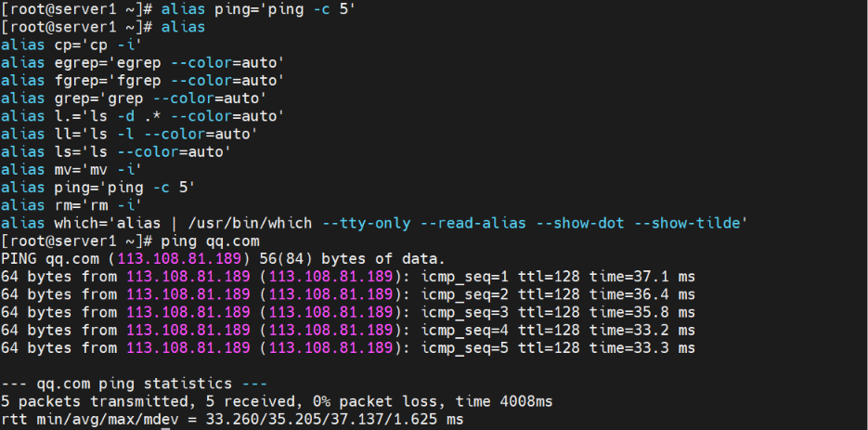Click the text time 4008ms
The image size is (868, 430).
[504, 401]
